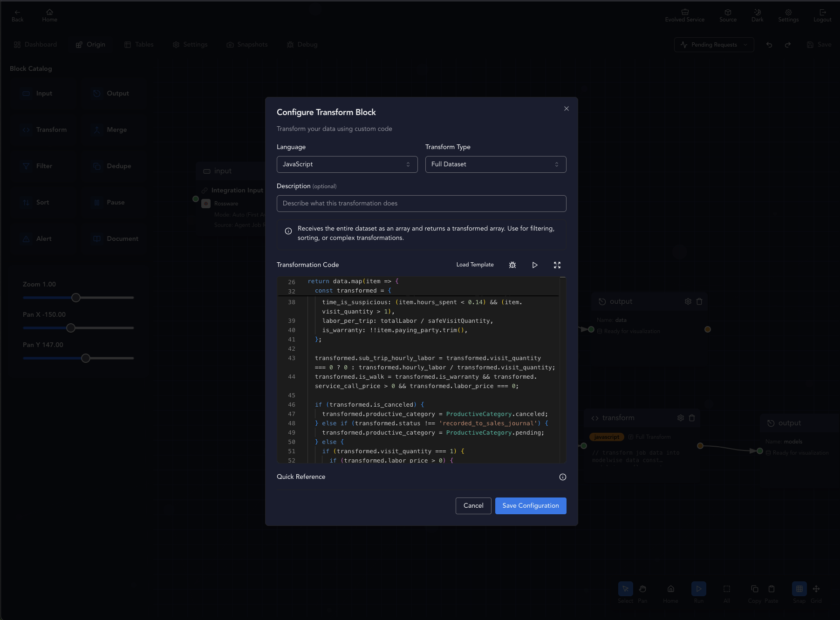Toggle Grid in the bottom toolbar
The width and height of the screenshot is (840, 620).
(816, 593)
